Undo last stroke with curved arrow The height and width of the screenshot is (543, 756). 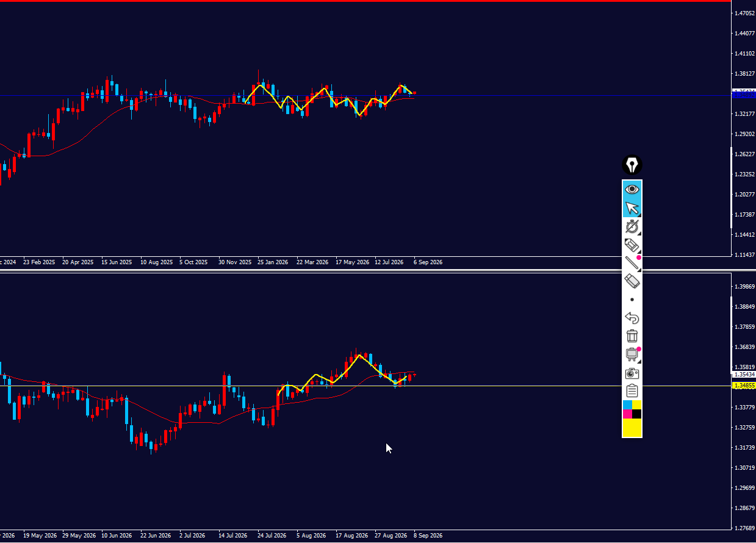pos(632,318)
